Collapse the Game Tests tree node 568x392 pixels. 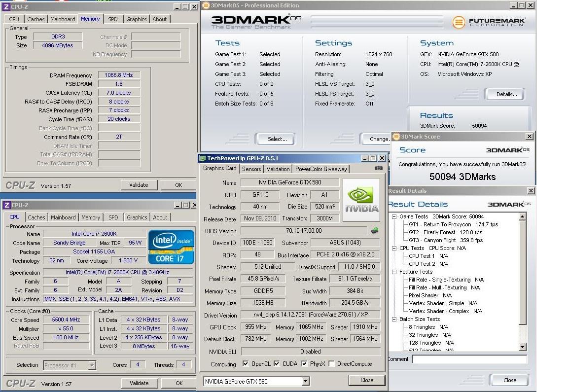tap(394, 216)
